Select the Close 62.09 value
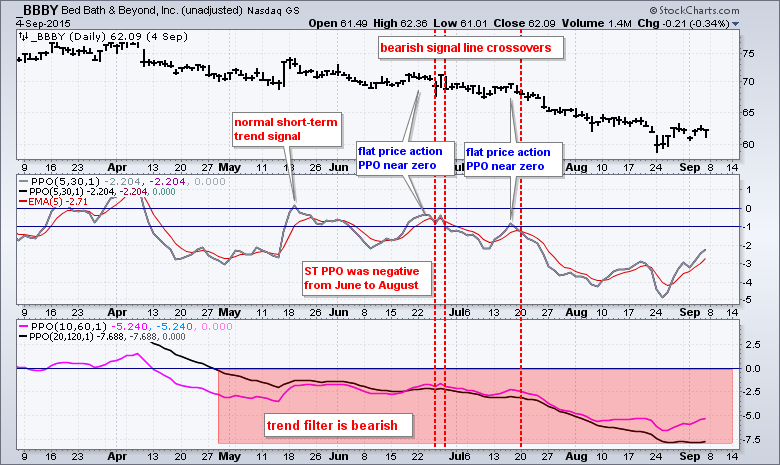The width and height of the screenshot is (780, 465). tap(524, 23)
